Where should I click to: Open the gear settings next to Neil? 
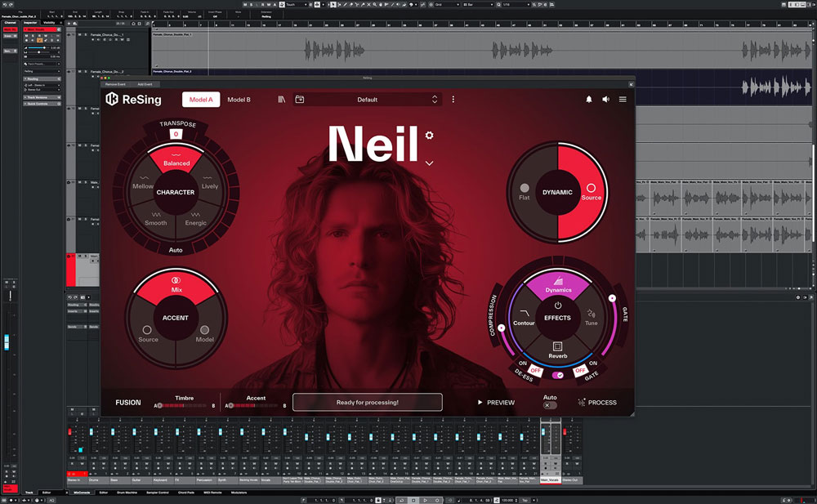[430, 136]
